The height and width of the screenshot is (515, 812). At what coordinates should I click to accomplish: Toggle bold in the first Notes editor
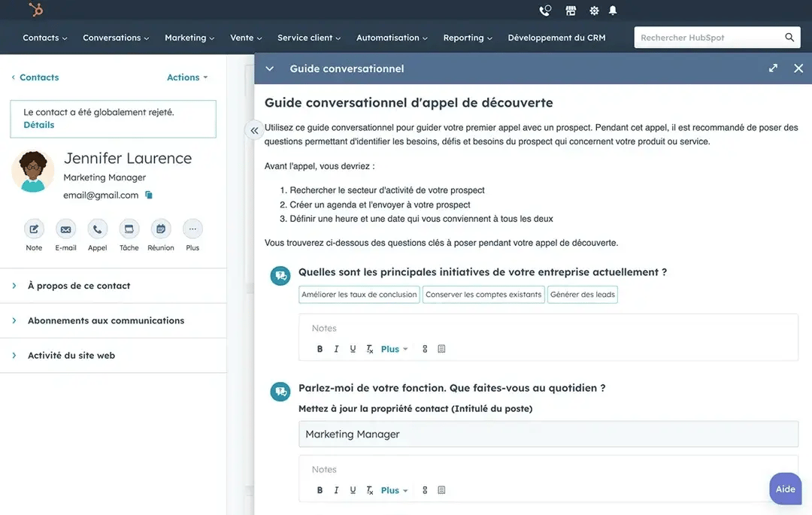coord(320,349)
